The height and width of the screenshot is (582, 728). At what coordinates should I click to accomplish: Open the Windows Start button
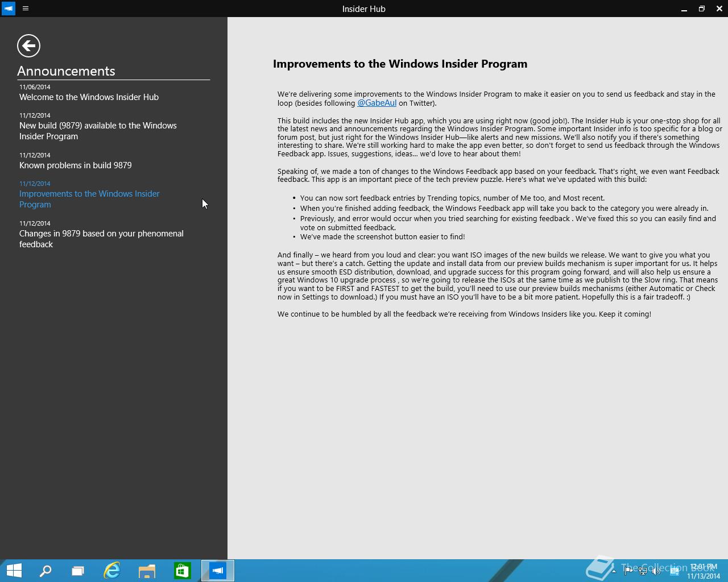[14, 571]
